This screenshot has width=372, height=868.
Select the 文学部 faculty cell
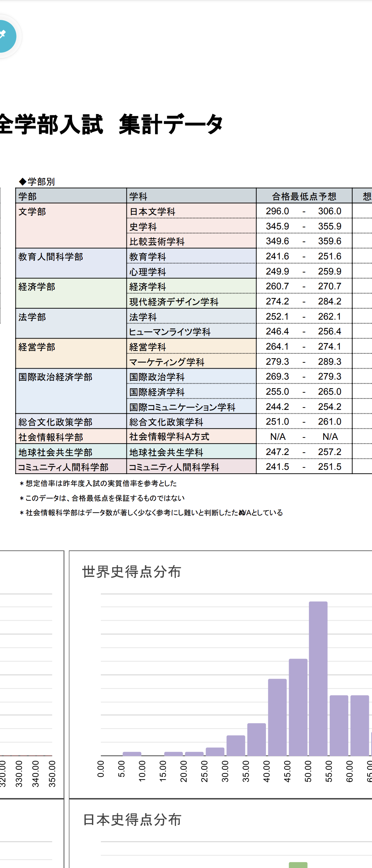71,226
